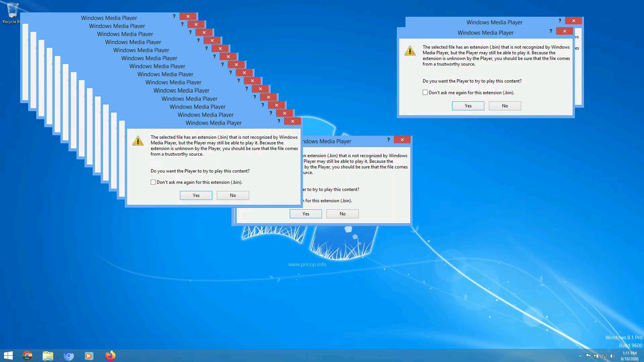Open the Recycle Bin desktop icon

(x=12, y=13)
